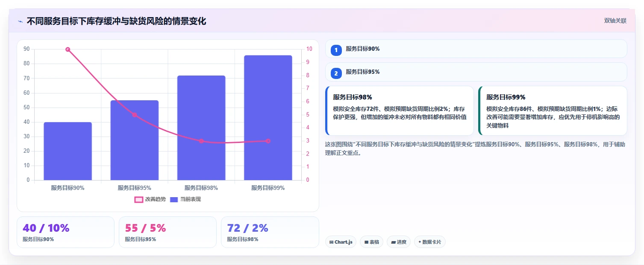Click the 服务目标98% card heading
This screenshot has width=644, height=265.
(353, 97)
